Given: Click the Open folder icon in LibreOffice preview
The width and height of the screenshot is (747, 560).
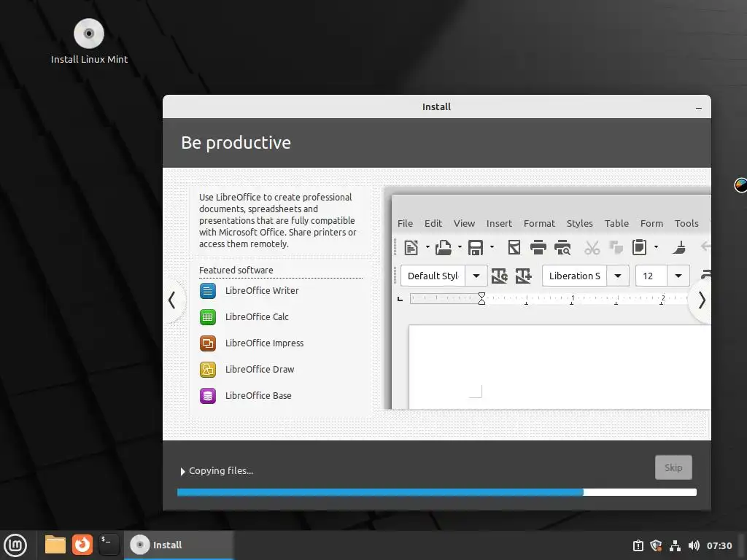Looking at the screenshot, I should coord(444,248).
